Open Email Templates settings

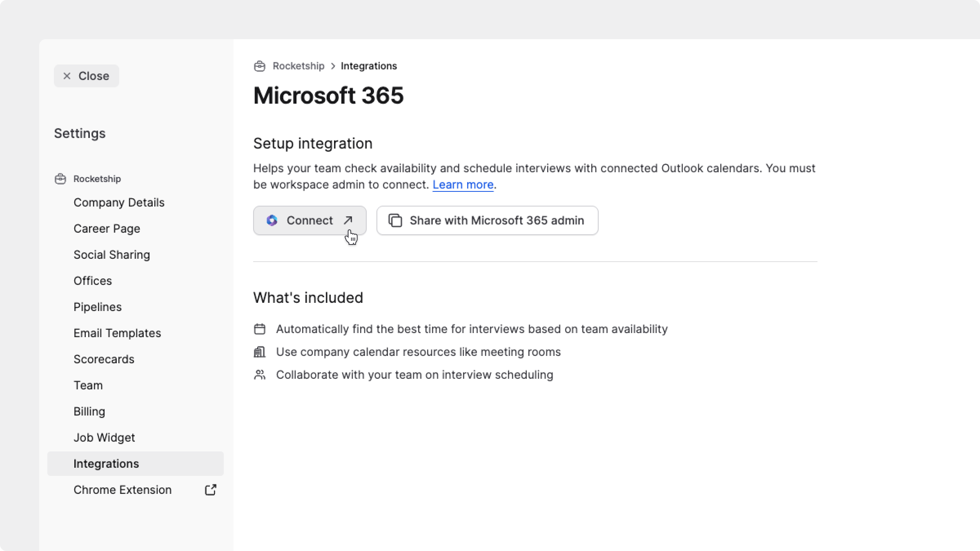pos(117,333)
